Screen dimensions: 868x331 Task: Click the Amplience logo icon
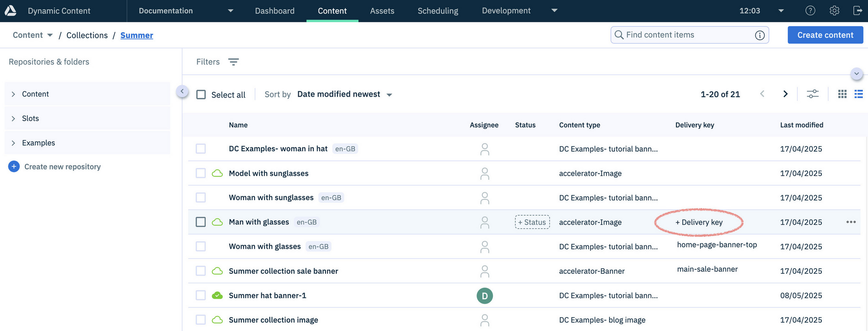pyautogui.click(x=10, y=11)
